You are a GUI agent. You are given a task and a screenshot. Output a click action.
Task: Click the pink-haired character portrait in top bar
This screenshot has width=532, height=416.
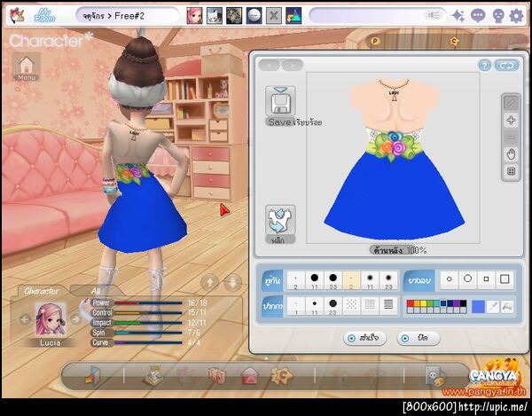[194, 16]
